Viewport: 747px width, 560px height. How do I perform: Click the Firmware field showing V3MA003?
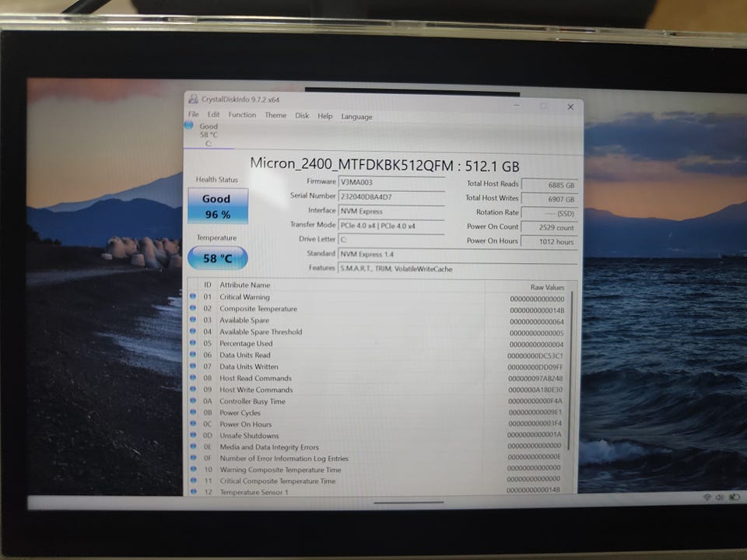click(391, 182)
